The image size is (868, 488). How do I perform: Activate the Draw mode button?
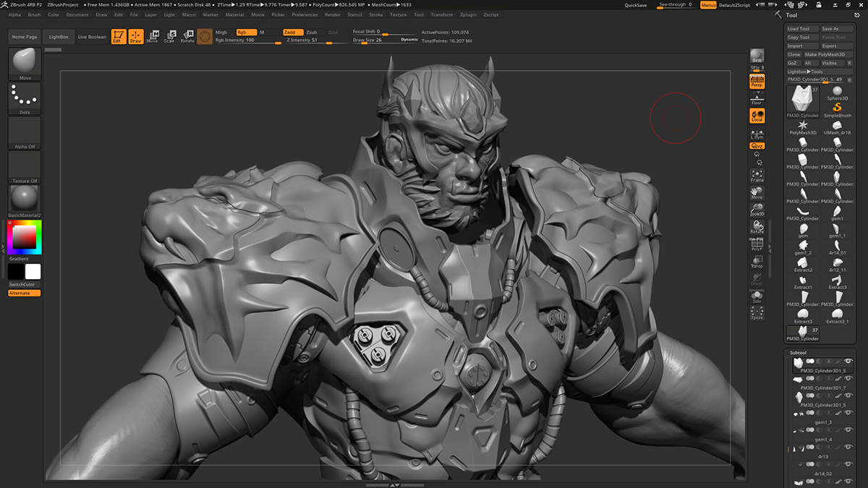click(136, 36)
